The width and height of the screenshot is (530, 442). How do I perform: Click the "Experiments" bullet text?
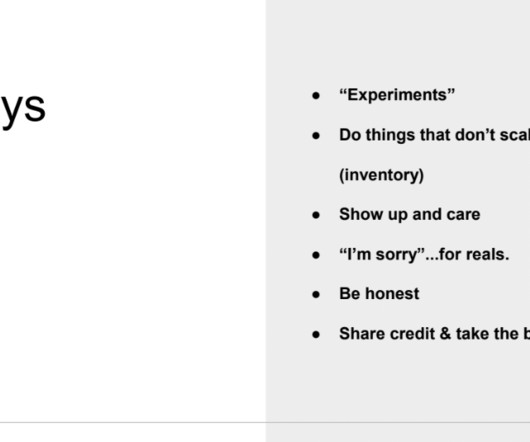tap(397, 95)
